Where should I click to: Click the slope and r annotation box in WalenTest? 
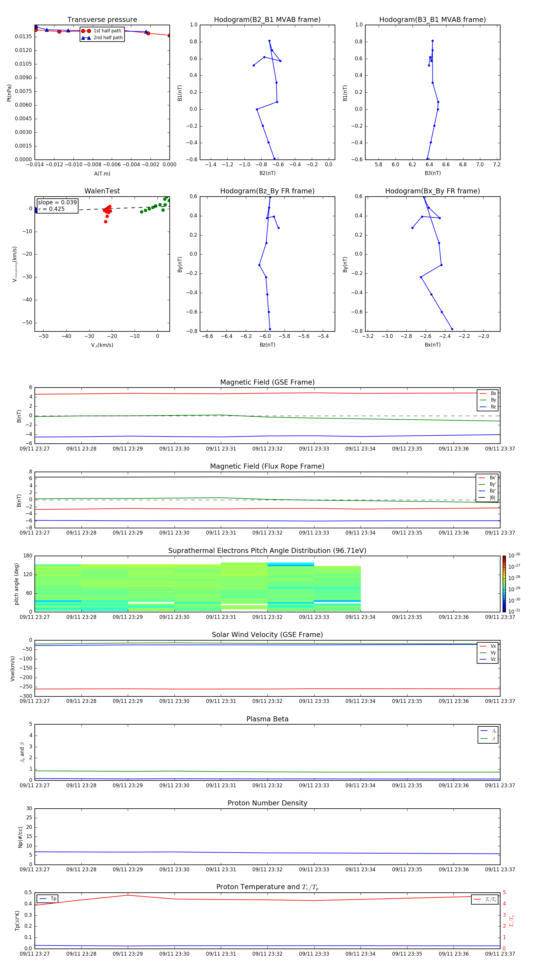57,206
